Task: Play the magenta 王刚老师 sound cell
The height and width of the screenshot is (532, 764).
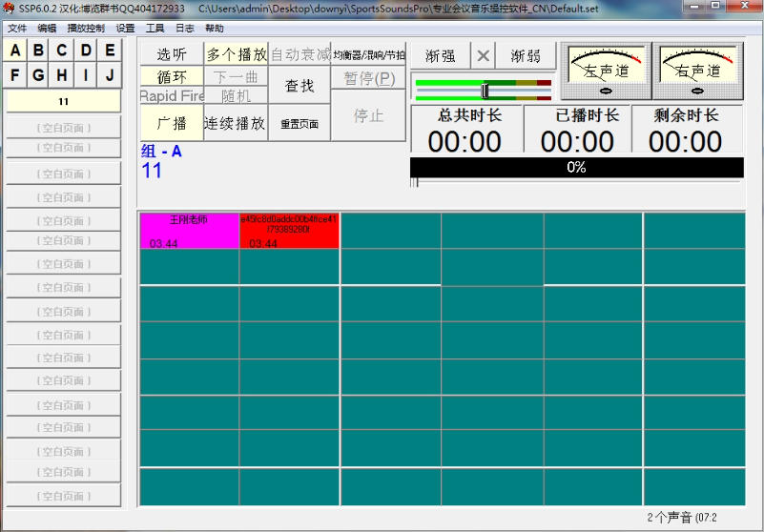Action: coord(189,231)
